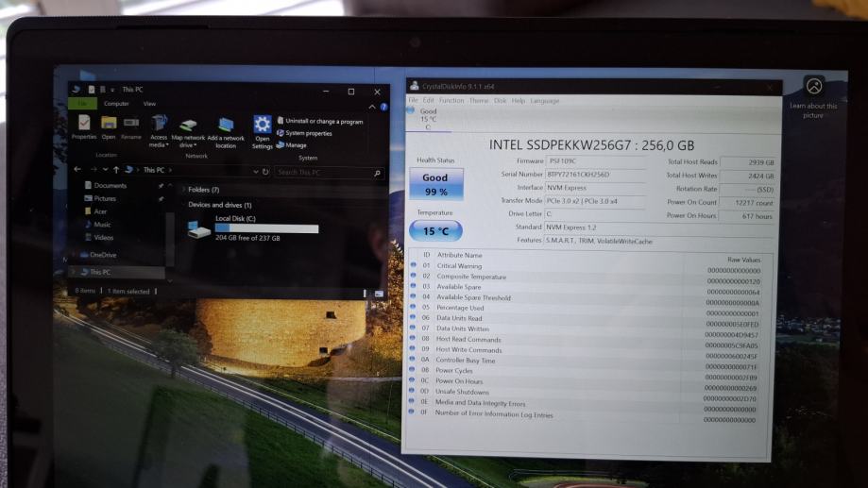Select Documents in the navigation pane
Screen dimensions: 868x488
tap(105, 185)
